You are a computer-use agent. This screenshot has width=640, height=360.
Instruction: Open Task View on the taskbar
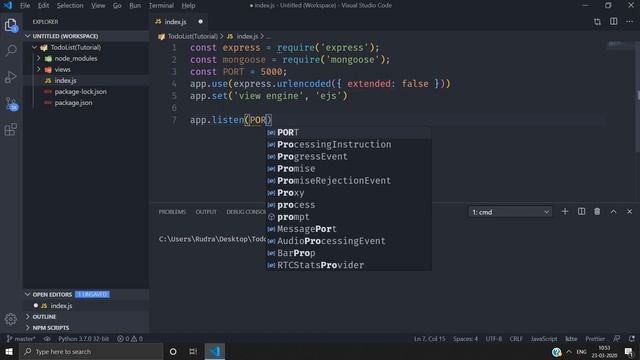pos(193,351)
